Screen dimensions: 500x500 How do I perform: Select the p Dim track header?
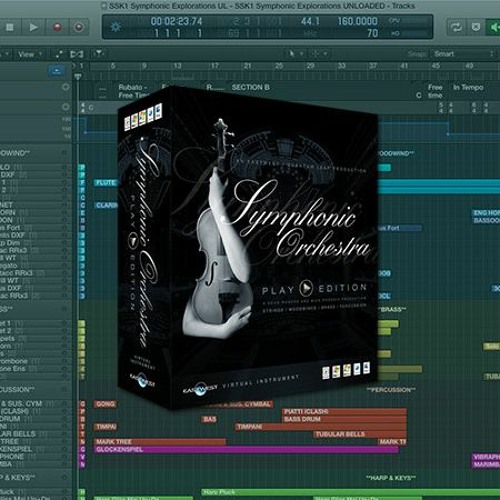(36, 243)
